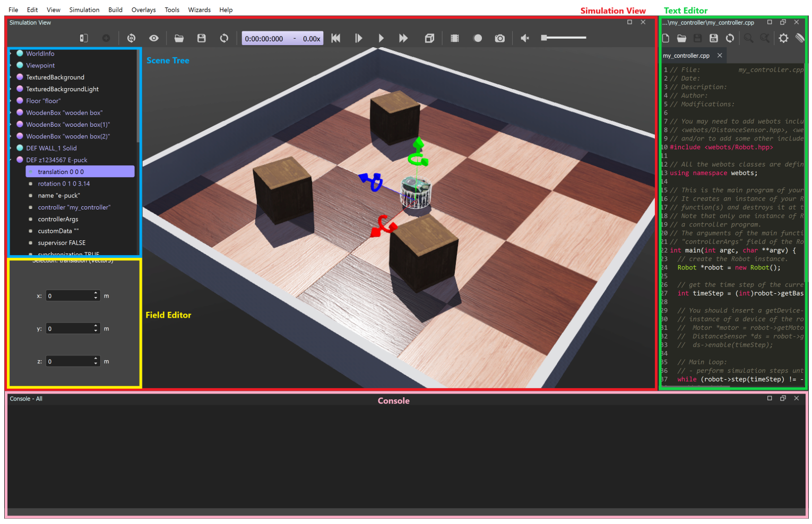Compile the controller with the build icon

pyautogui.click(x=799, y=38)
